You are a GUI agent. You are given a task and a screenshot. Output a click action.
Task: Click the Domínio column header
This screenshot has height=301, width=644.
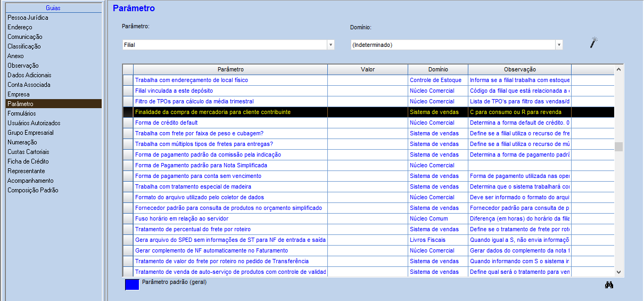pyautogui.click(x=438, y=69)
